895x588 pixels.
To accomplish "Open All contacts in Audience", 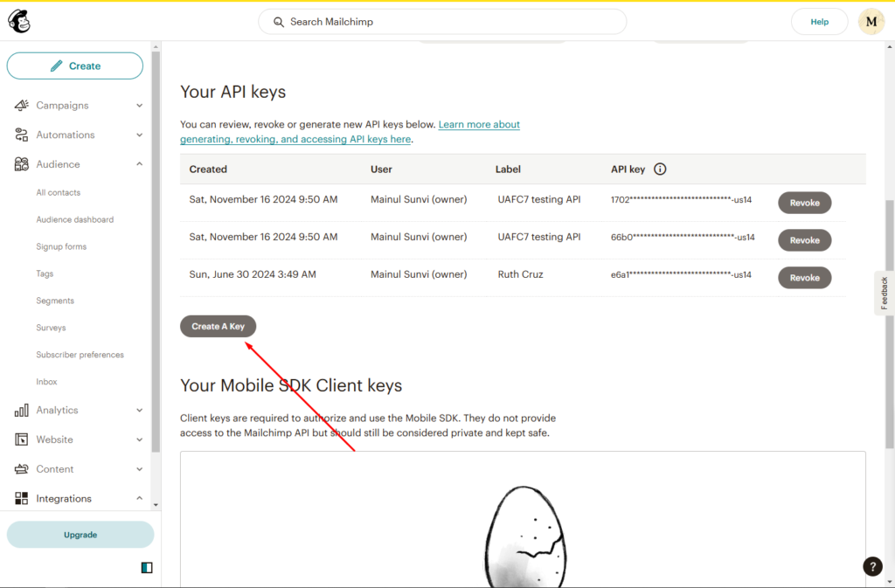I will click(59, 193).
